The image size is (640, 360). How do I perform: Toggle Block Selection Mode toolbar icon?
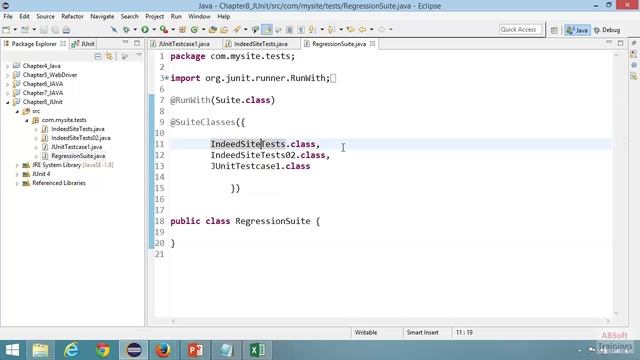289,30
